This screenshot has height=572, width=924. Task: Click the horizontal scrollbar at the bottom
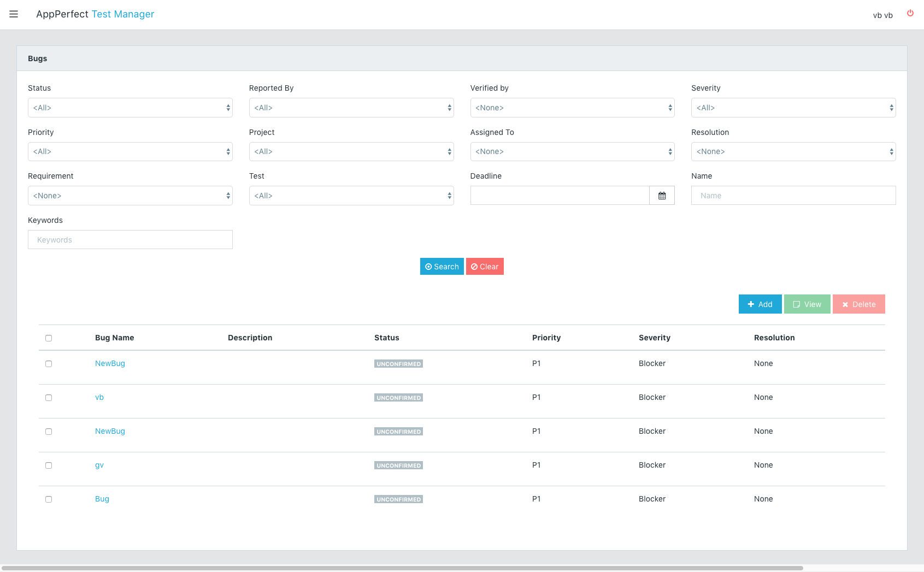click(x=402, y=568)
